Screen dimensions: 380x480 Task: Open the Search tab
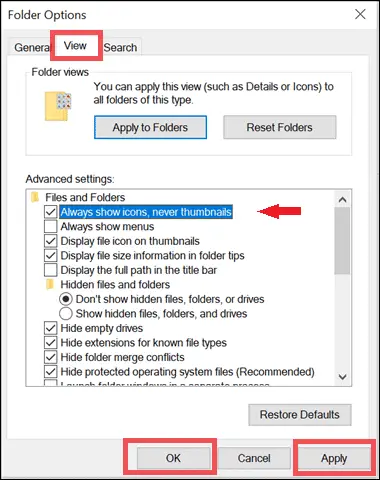point(120,48)
